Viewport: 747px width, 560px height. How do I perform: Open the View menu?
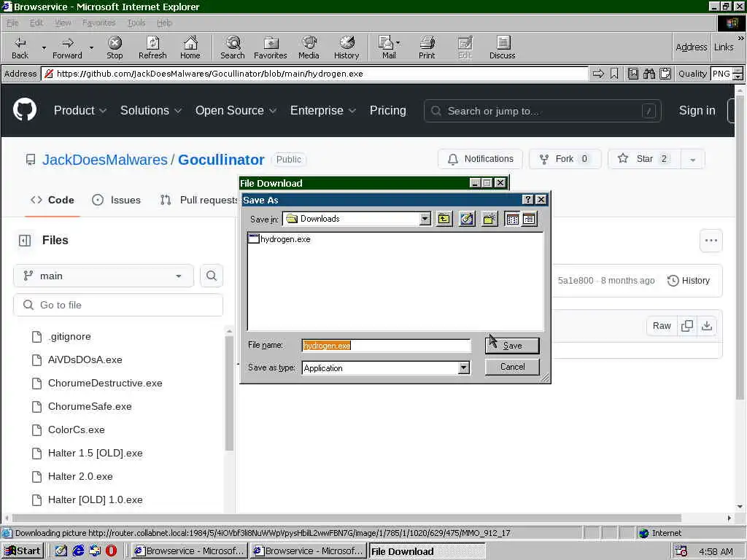(63, 23)
